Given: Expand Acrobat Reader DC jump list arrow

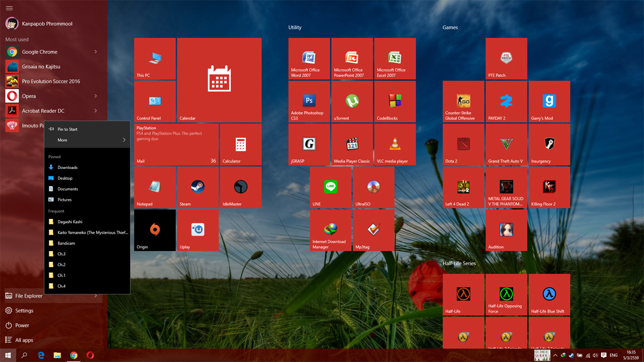Looking at the screenshot, I should click(x=96, y=111).
